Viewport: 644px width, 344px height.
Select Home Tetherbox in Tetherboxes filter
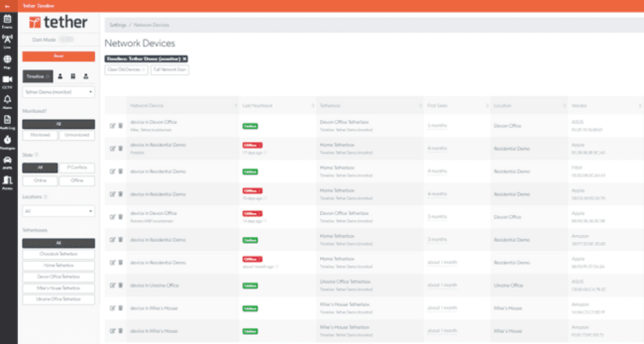point(58,266)
